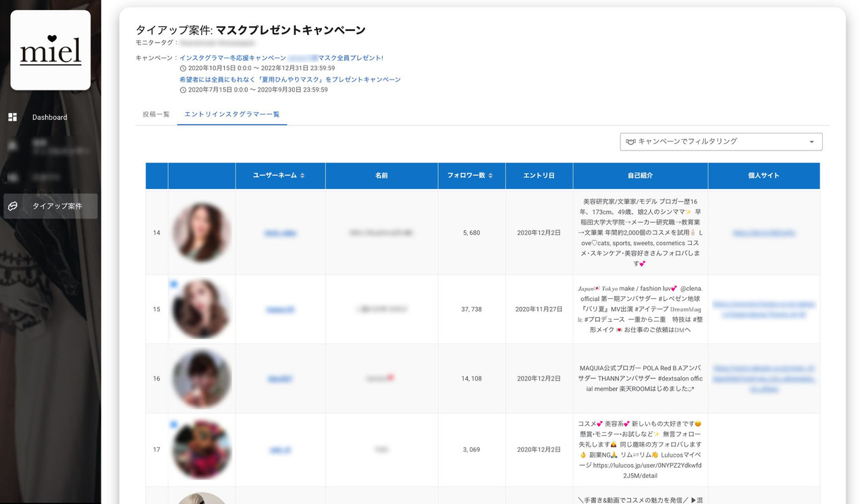The image size is (864, 504).
Task: Click the dropdown arrow of the campaign filter
Action: pyautogui.click(x=811, y=142)
